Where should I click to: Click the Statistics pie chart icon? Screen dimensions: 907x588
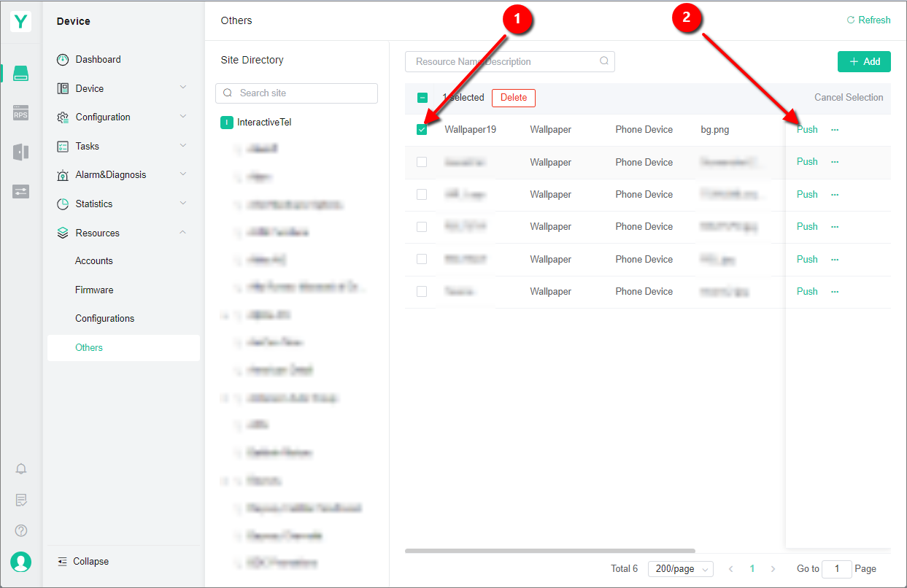click(63, 204)
